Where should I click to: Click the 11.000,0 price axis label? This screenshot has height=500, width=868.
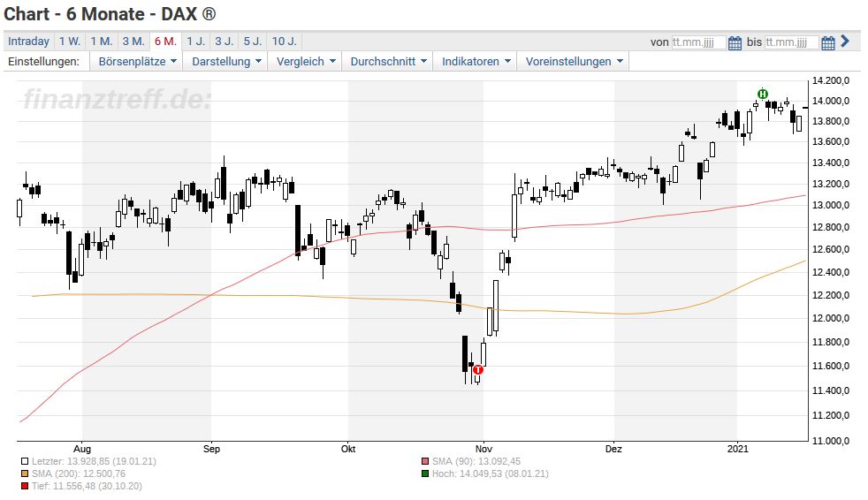[830, 441]
